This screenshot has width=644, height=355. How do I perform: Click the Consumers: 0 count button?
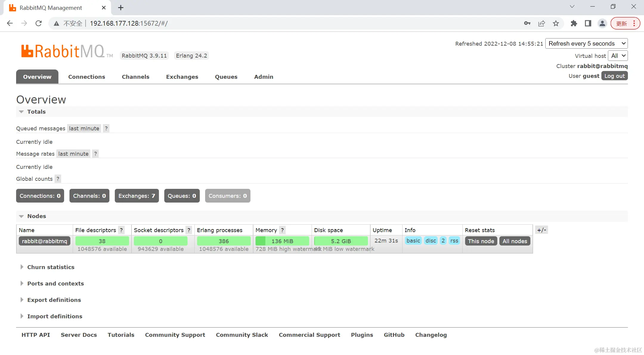[x=228, y=196]
